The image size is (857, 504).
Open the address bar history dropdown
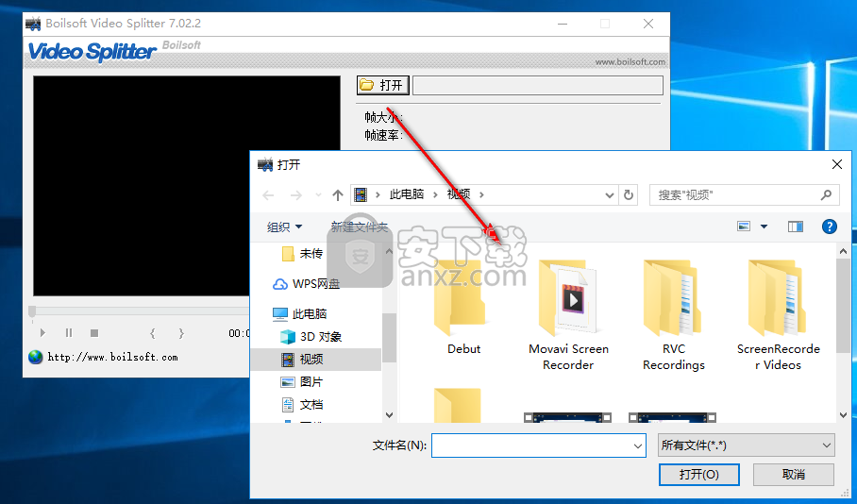coord(610,195)
